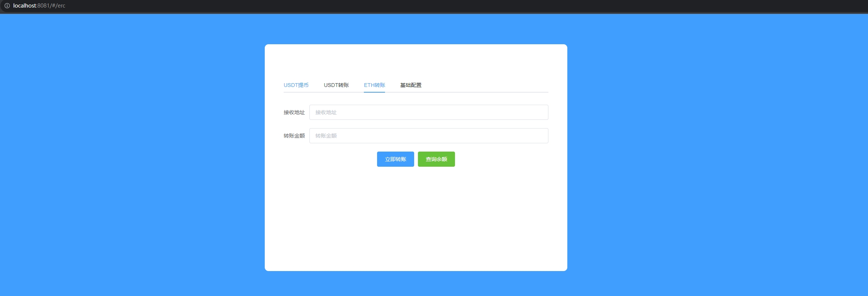Click blue background left of the card
The height and width of the screenshot is (296, 868).
coord(132,151)
